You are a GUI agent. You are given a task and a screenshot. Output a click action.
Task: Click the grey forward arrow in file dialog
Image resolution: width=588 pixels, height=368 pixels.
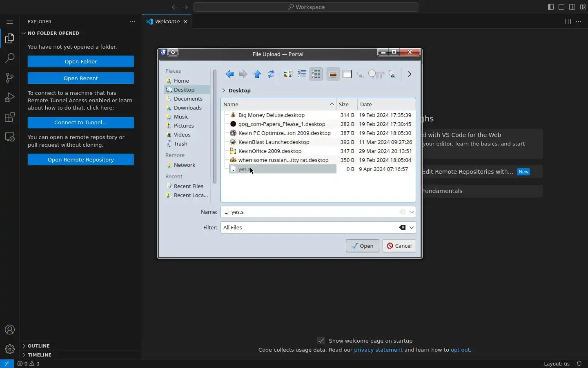[x=243, y=74]
